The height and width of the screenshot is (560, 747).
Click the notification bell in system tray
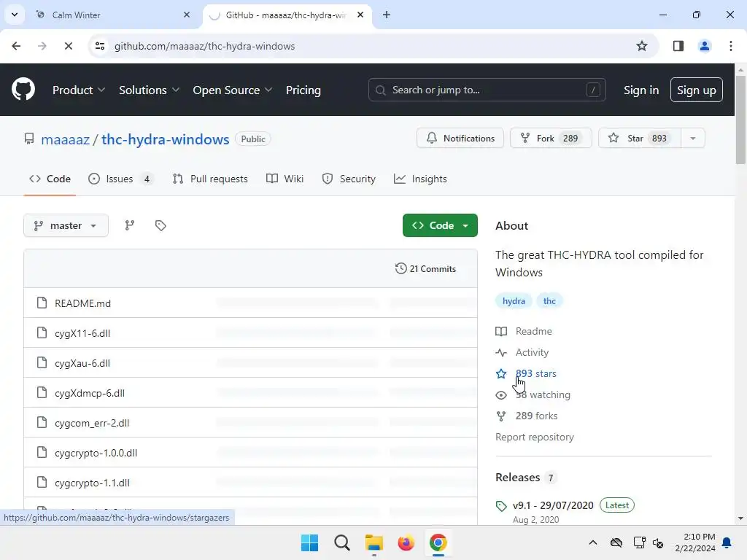coord(727,542)
